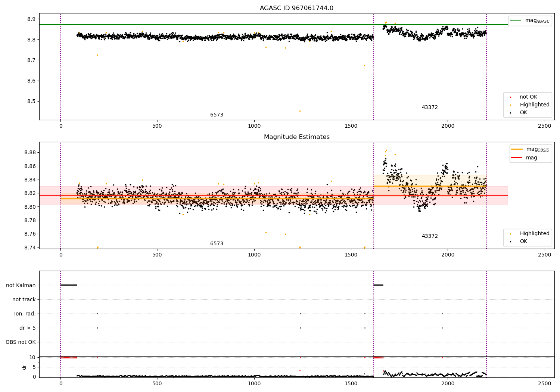The height and width of the screenshot is (392, 560).
Task: Click obsid label '6573' in Magnitude Estimates panel
Action: (x=217, y=244)
